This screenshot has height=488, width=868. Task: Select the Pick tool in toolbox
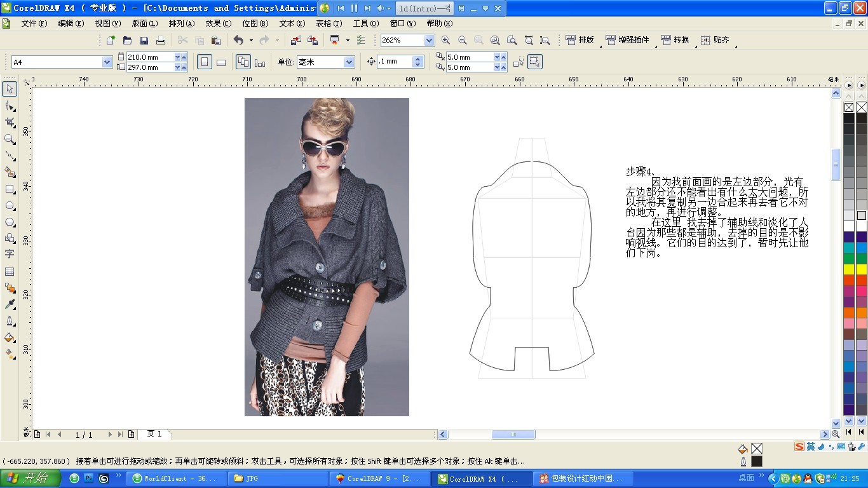tap(10, 89)
